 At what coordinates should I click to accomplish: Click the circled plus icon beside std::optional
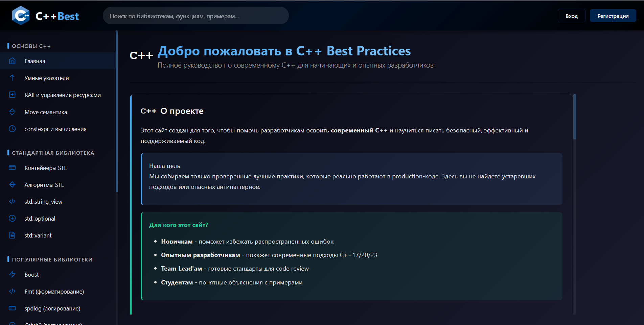[x=12, y=218]
